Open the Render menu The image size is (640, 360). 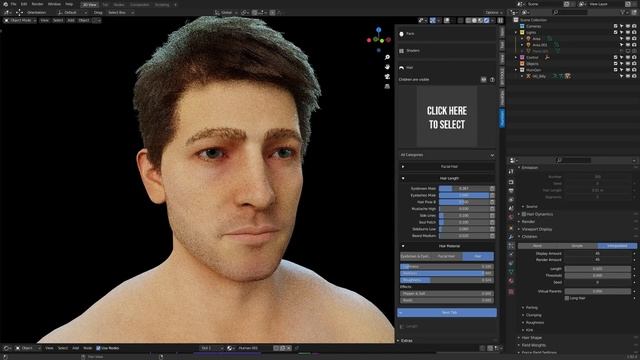[x=37, y=4]
